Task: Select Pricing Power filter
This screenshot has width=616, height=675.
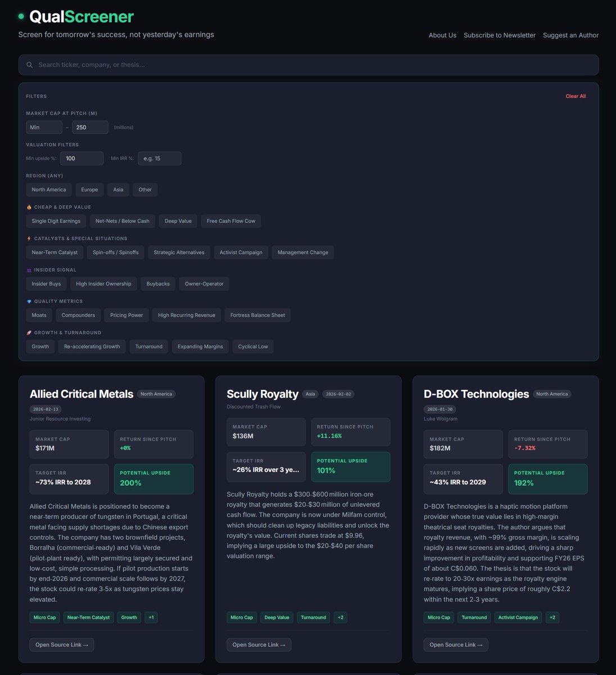Action: pyautogui.click(x=126, y=315)
